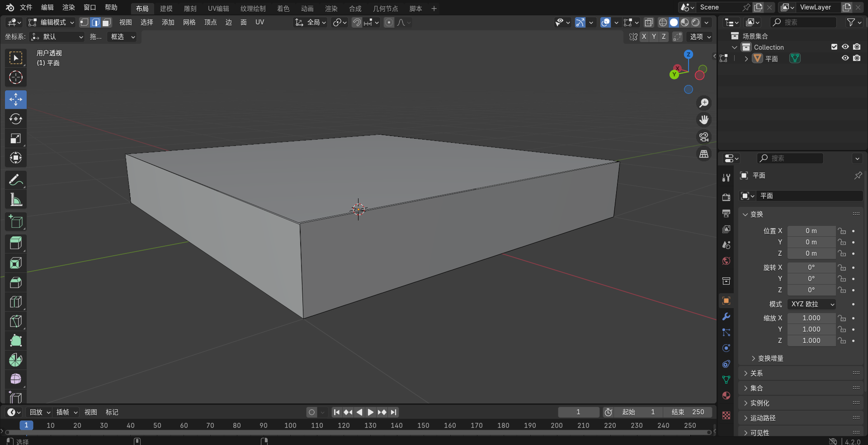Image resolution: width=868 pixels, height=445 pixels.
Task: Toggle proportional editing
Action: click(x=389, y=22)
